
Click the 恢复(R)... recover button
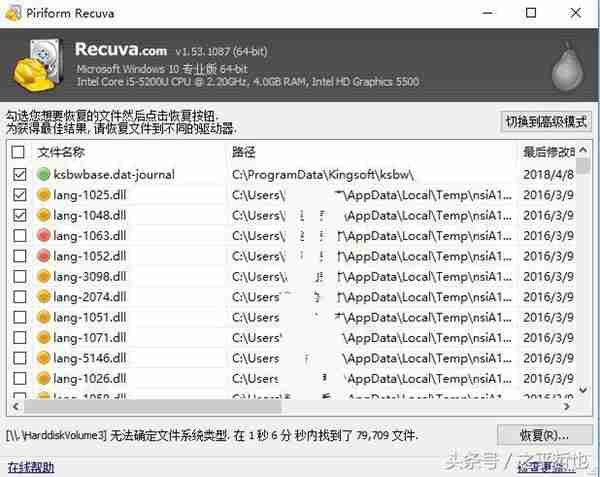pyautogui.click(x=544, y=435)
